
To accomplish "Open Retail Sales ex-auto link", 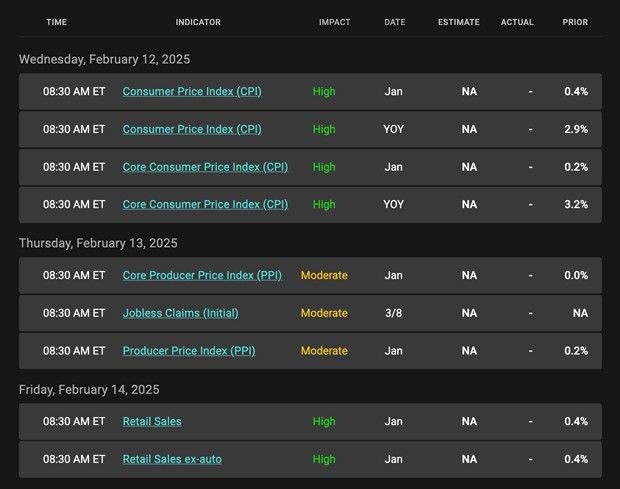I will [172, 459].
